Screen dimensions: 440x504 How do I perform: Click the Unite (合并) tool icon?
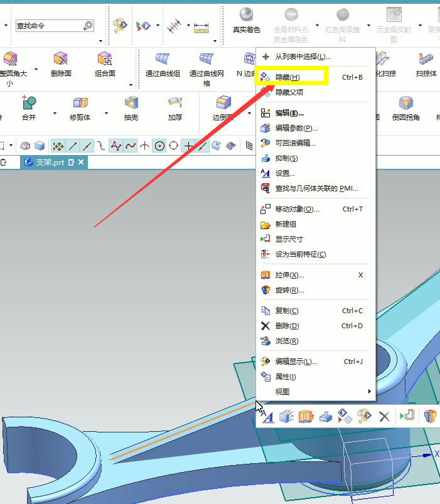click(29, 102)
